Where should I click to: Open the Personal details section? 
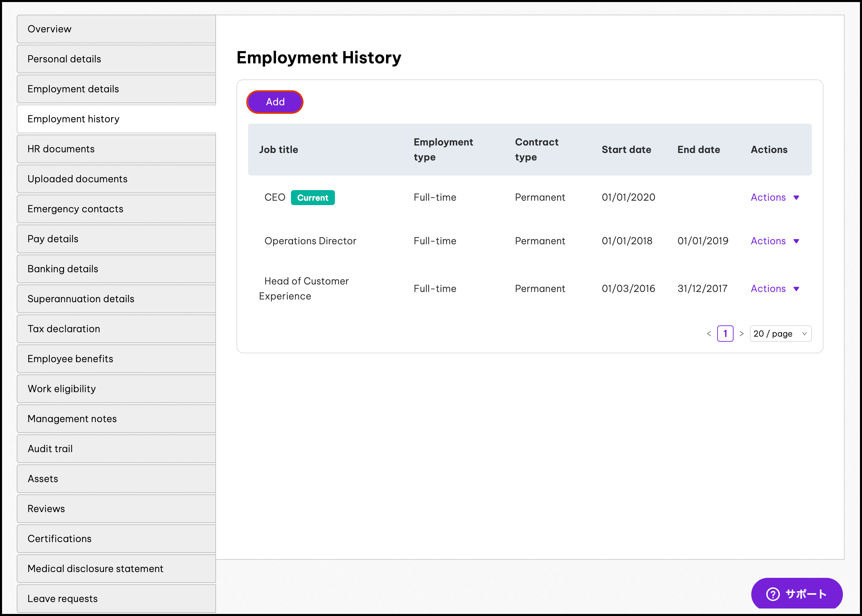pos(64,59)
